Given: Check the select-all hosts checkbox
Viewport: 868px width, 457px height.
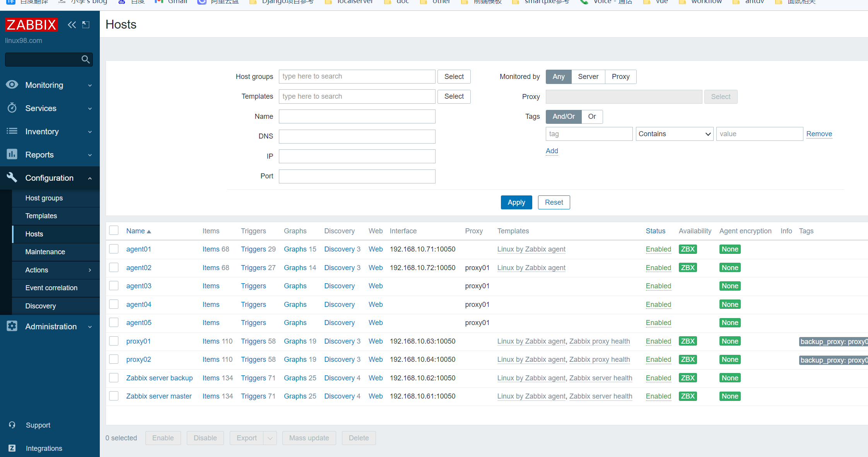Looking at the screenshot, I should pos(114,231).
